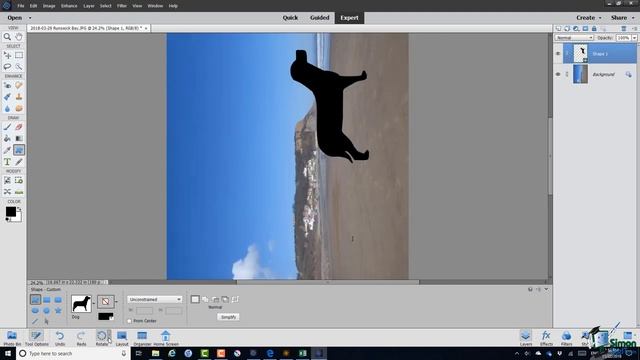640x360 pixels.
Task: Switch to Guided mode tab
Action: [x=319, y=18]
